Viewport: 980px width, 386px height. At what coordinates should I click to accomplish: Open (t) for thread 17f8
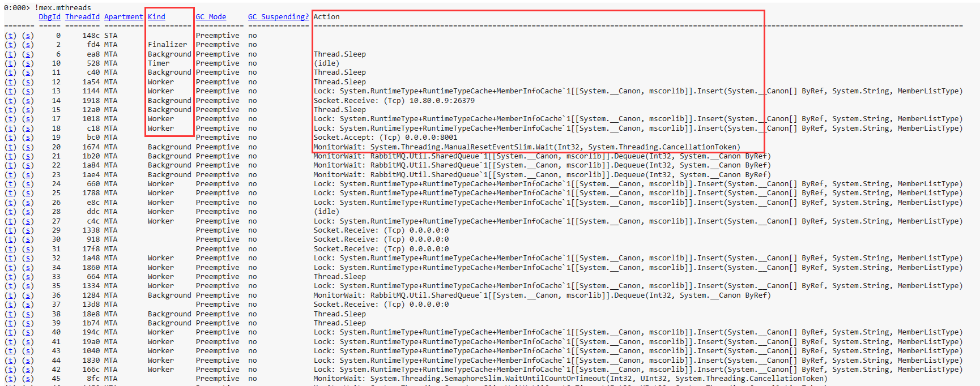tap(10, 249)
